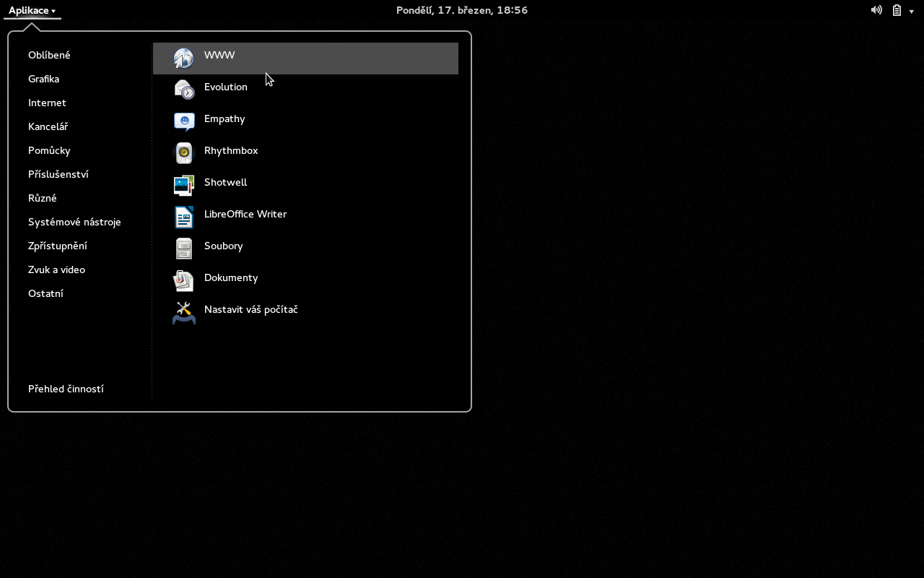
Task: Click the battery status icon in top bar
Action: [897, 10]
